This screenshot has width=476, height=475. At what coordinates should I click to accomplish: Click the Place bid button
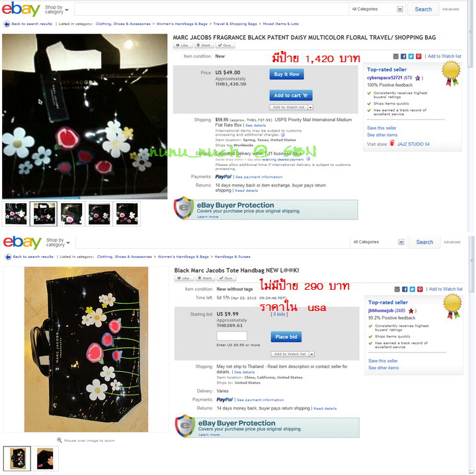pos(286,337)
